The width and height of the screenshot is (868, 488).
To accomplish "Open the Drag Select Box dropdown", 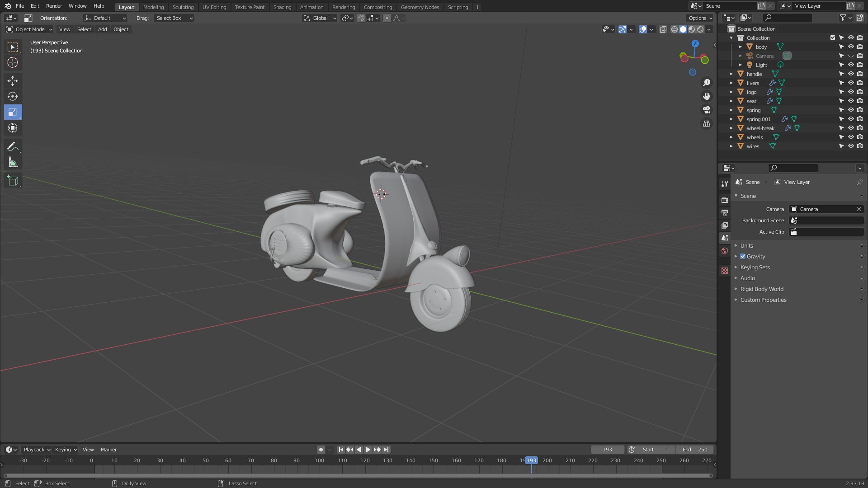I will click(174, 18).
